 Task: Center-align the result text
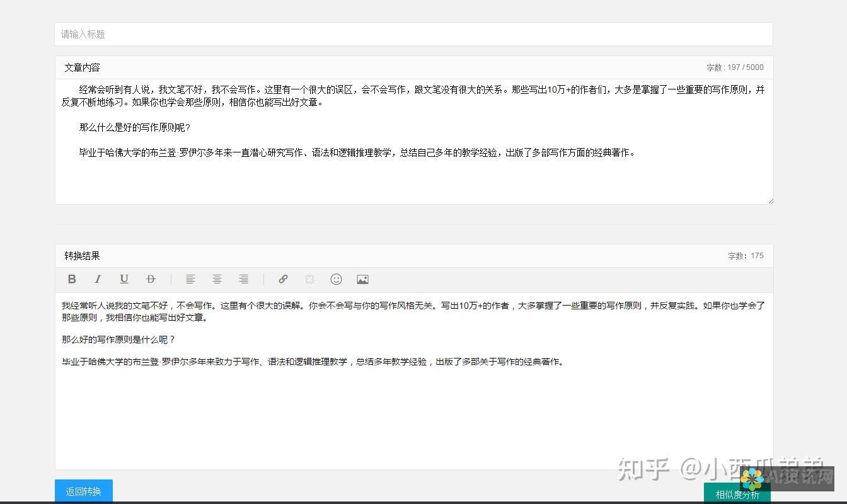217,279
